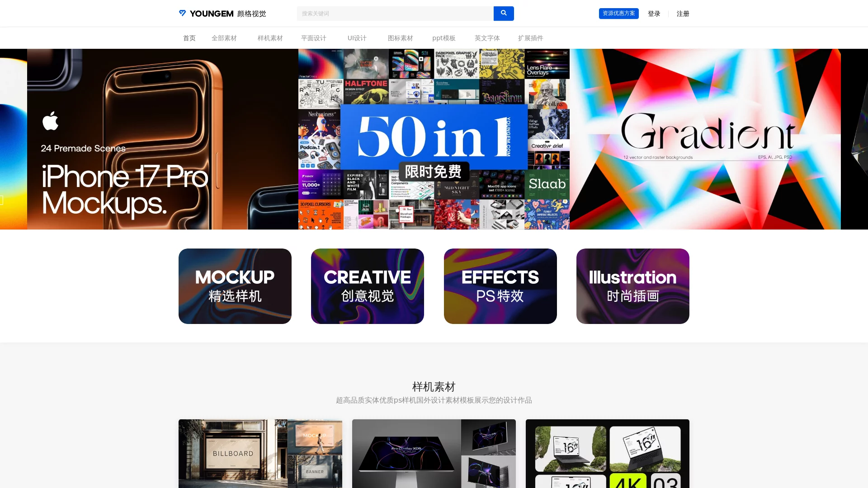868x488 pixels.
Task: Click the 注册 register link
Action: pyautogui.click(x=683, y=14)
